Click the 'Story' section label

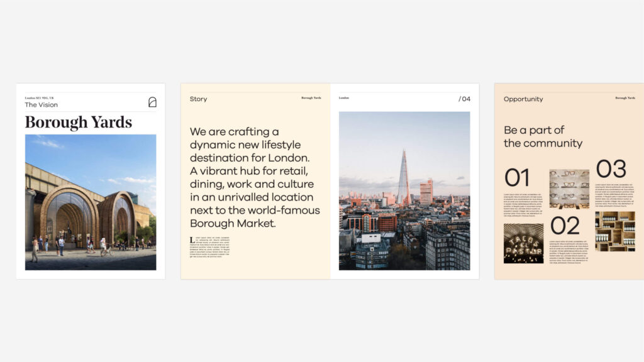click(198, 99)
